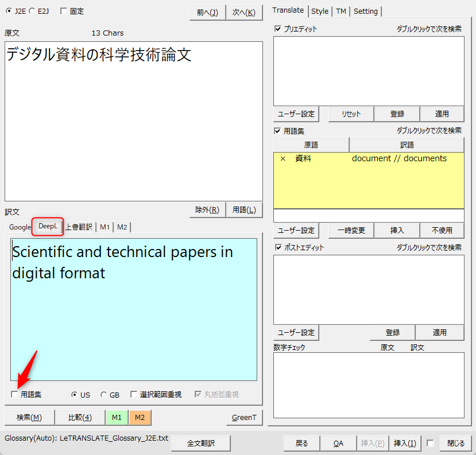Select the 上書翻訳 tab
The height and width of the screenshot is (455, 476).
click(x=79, y=227)
